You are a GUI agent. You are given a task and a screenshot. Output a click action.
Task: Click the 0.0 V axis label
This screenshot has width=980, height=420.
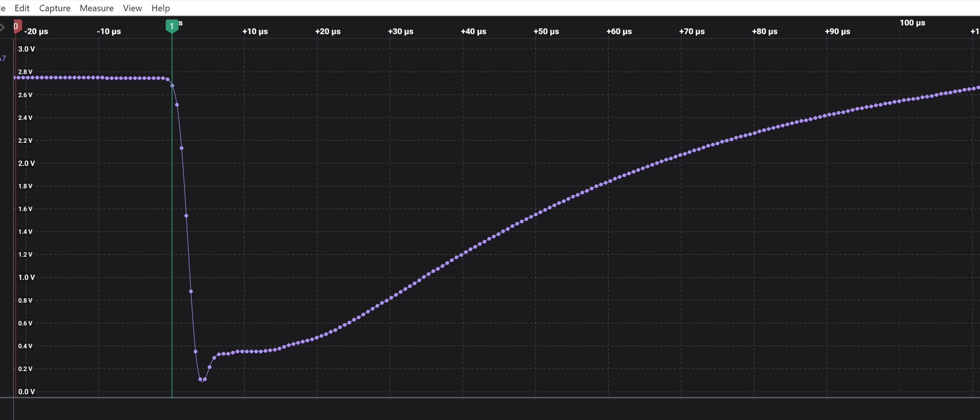tap(26, 392)
